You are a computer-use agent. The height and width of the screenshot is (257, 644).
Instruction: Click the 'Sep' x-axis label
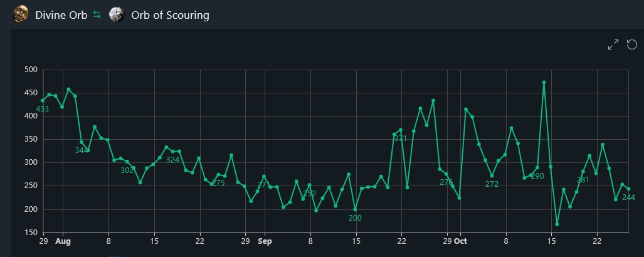pos(265,241)
